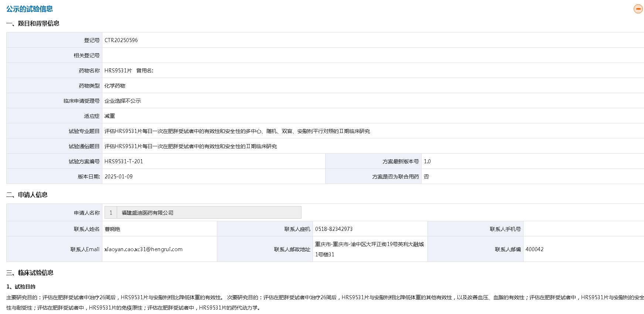Select the 二、申请人信息 section heading
Image resolution: width=644 pixels, height=314 pixels.
(27, 195)
